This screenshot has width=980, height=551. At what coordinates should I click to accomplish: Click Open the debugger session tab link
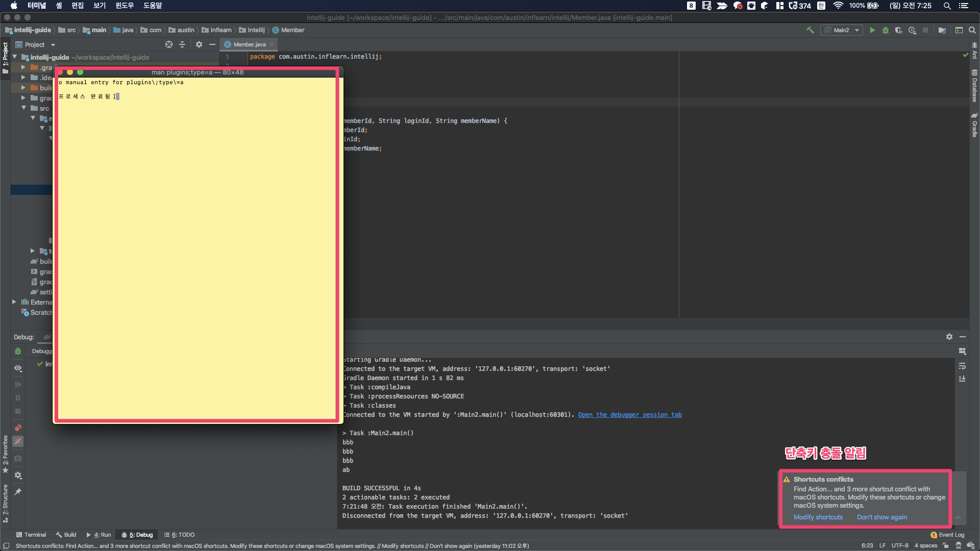click(630, 415)
